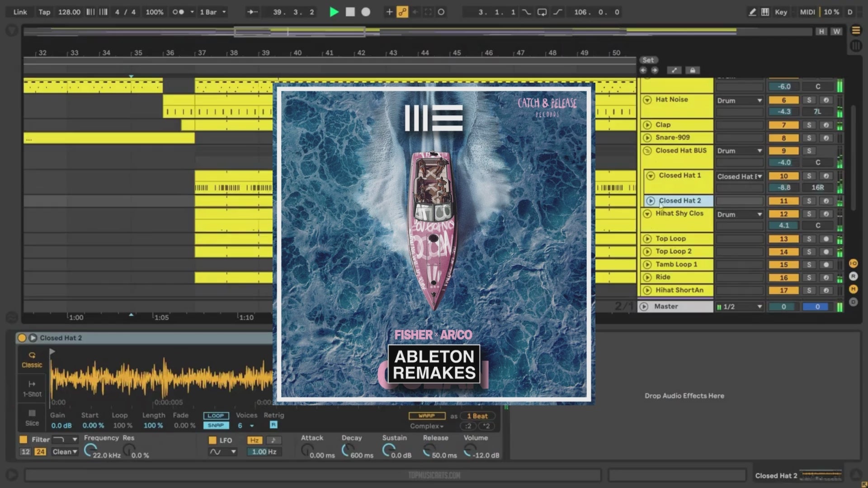Screen dimensions: 868x488
Task: Open Hihat Shy Clos Drum dropdown
Action: 740,215
